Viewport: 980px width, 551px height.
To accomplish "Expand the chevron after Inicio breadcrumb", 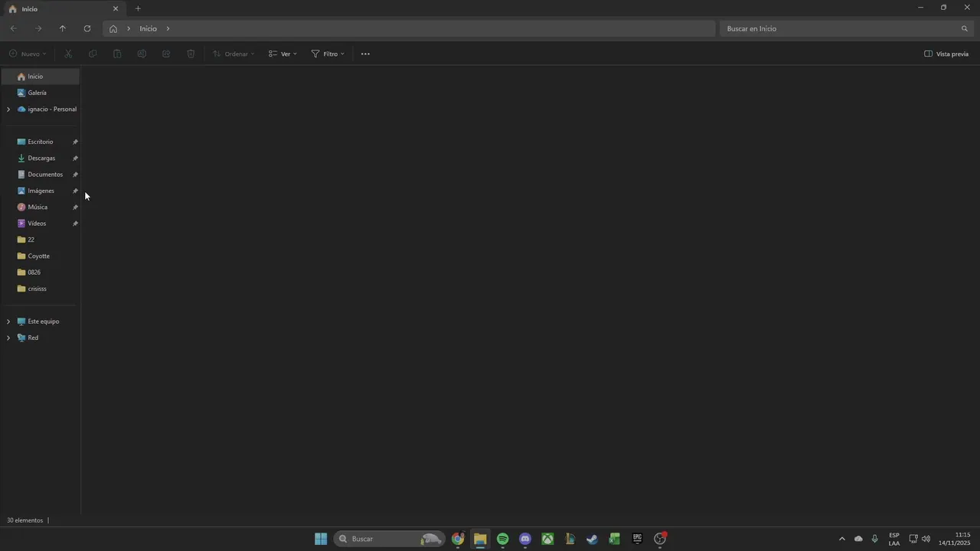I will coord(168,28).
